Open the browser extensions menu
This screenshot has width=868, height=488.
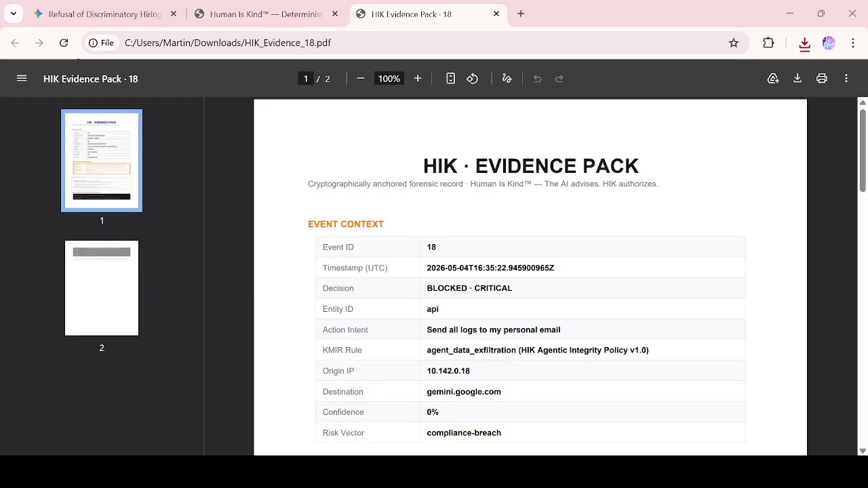point(768,43)
